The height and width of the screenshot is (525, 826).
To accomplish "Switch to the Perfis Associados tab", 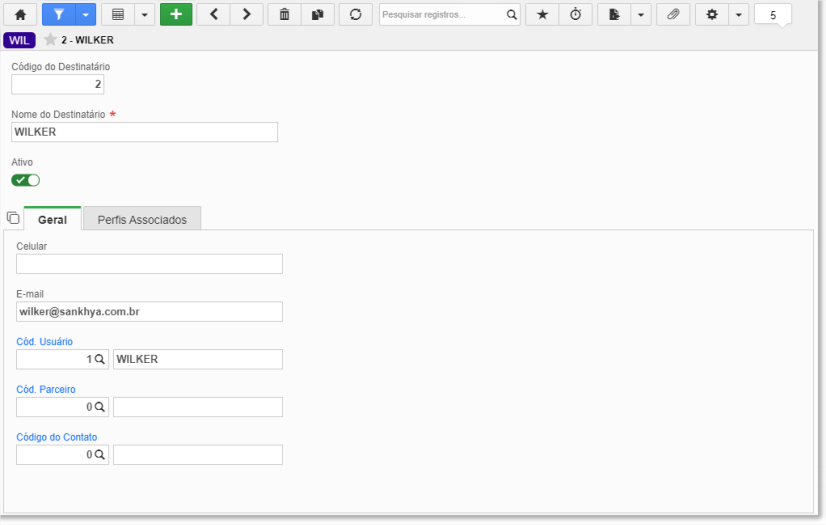I will [x=142, y=220].
